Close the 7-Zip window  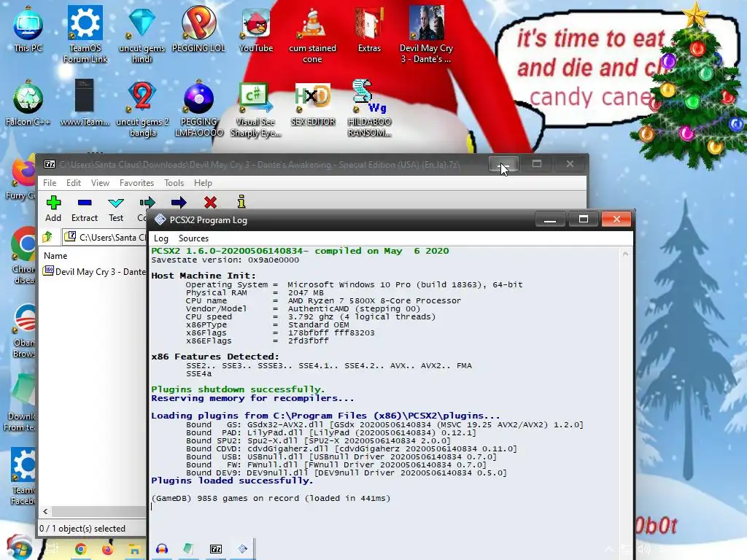570,164
